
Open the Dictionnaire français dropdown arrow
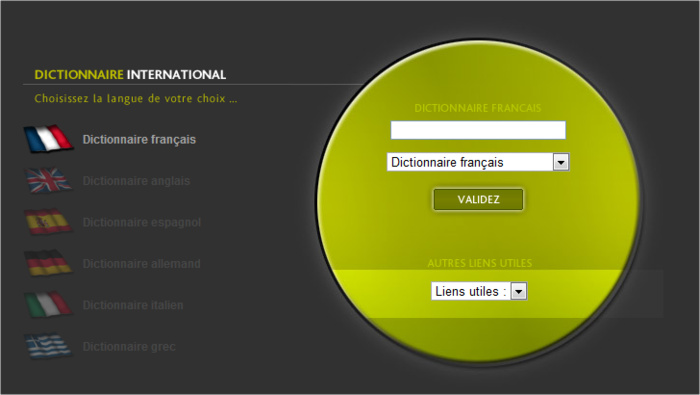tap(561, 162)
